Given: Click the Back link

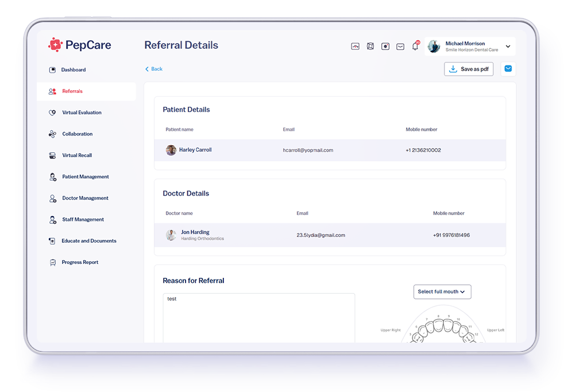Looking at the screenshot, I should (154, 69).
